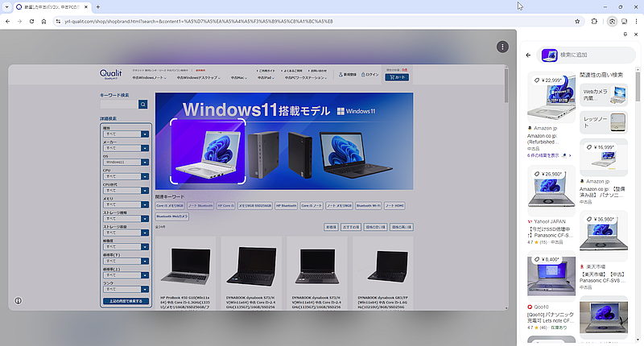The width and height of the screenshot is (644, 346).
Task: Open the カート cart button
Action: pos(397,77)
